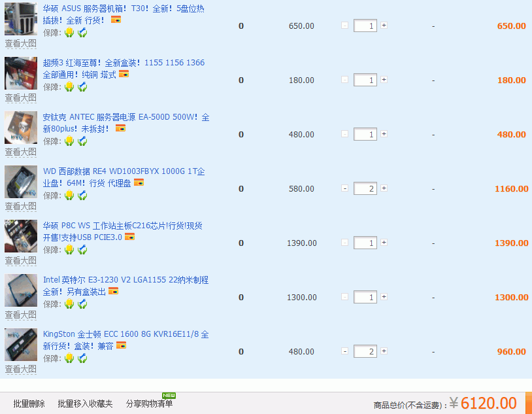
Task: Click yellow guarantee icon on KingSton ECC row
Action: click(69, 358)
